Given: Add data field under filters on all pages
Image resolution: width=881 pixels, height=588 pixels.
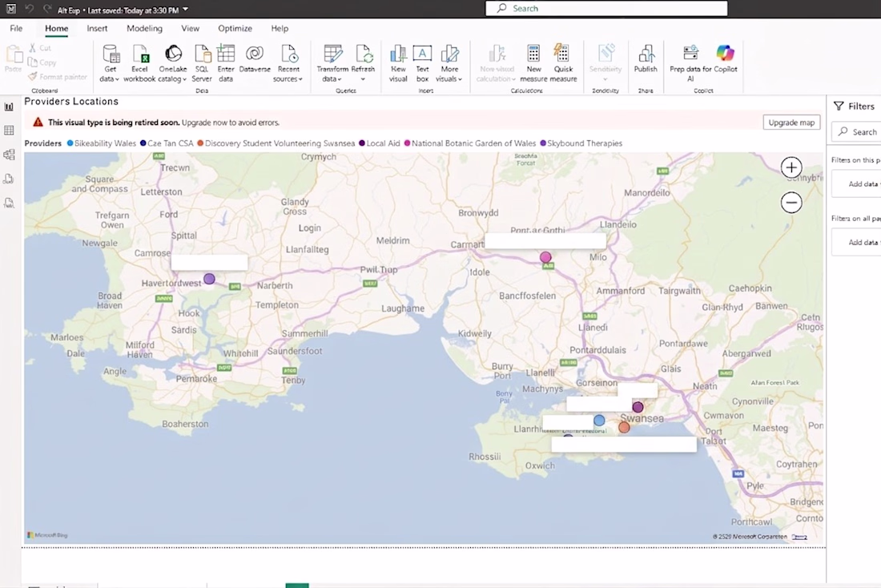Looking at the screenshot, I should 856,243.
